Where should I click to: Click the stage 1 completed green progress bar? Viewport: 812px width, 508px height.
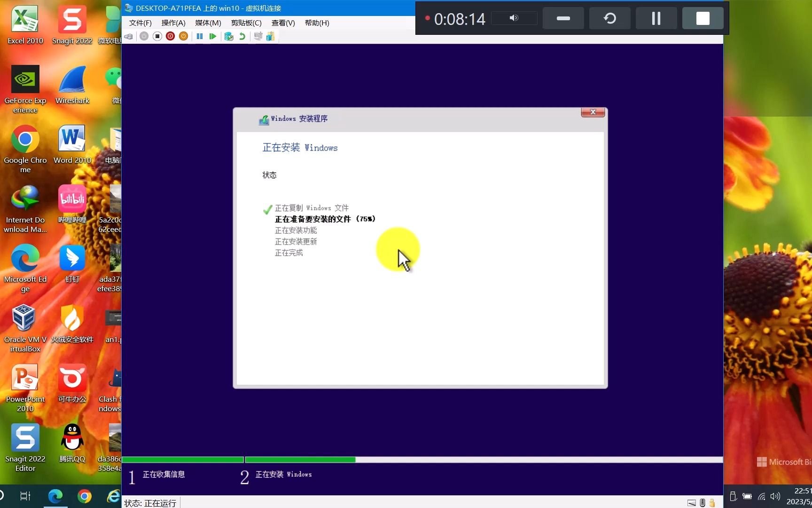tap(183, 460)
